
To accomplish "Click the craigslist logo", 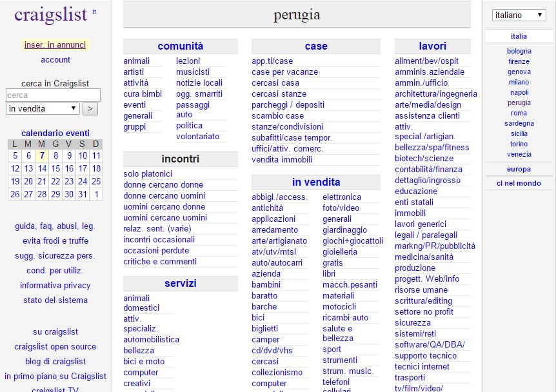I will 50,15.
